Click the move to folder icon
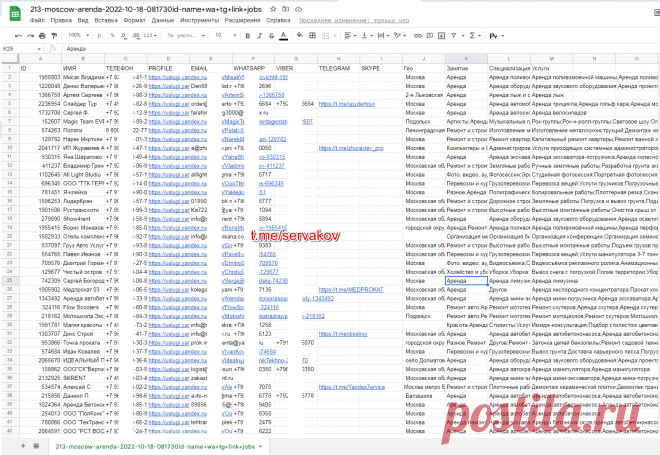The image size is (660, 455). click(285, 9)
